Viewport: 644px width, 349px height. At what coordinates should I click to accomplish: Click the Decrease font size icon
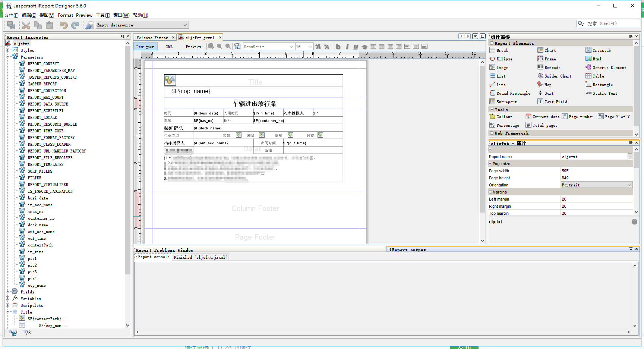point(326,47)
